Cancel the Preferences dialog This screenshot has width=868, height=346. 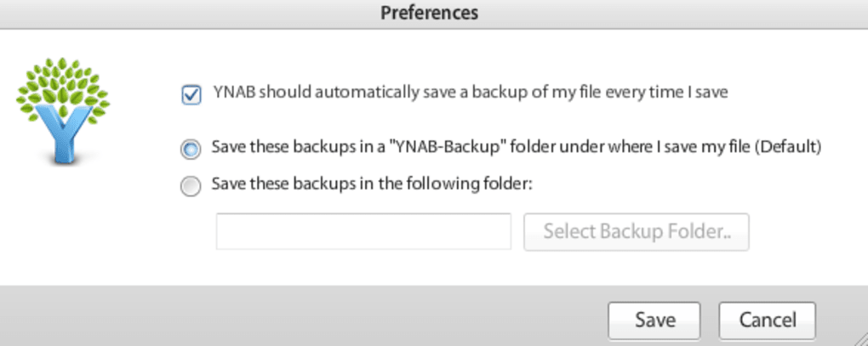(x=767, y=320)
